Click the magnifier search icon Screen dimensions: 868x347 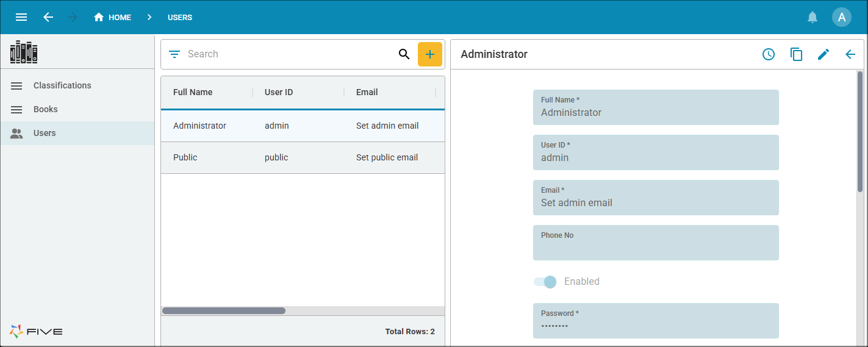[x=404, y=54]
